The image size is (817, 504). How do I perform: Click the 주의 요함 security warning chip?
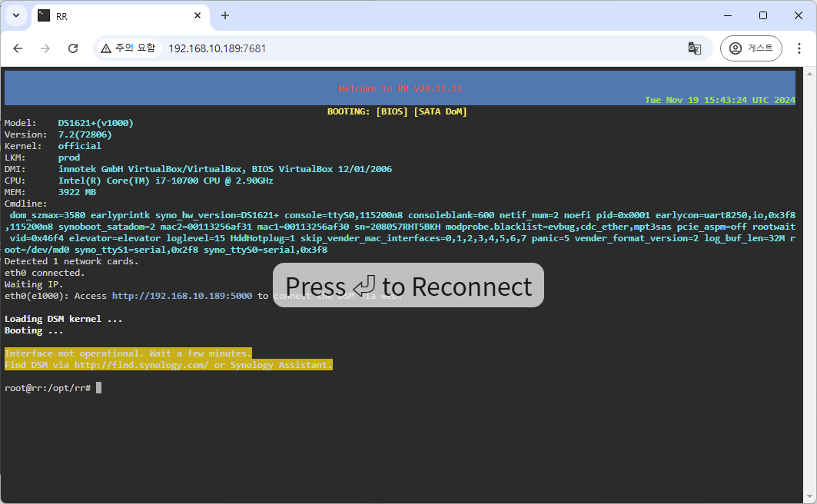(x=128, y=48)
